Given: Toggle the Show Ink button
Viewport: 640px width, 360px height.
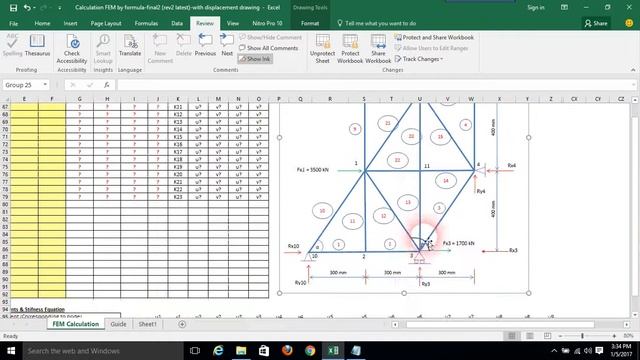Looking at the screenshot, I should click(x=255, y=59).
